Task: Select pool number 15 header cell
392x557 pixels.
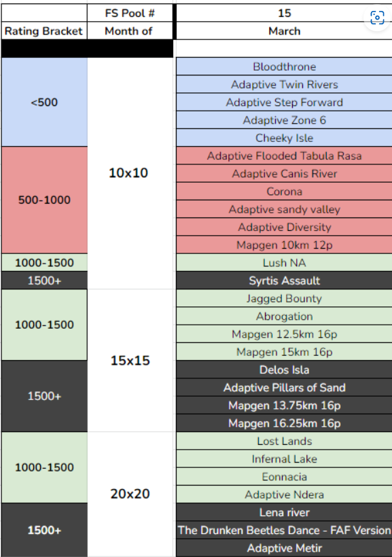Action: pos(284,13)
